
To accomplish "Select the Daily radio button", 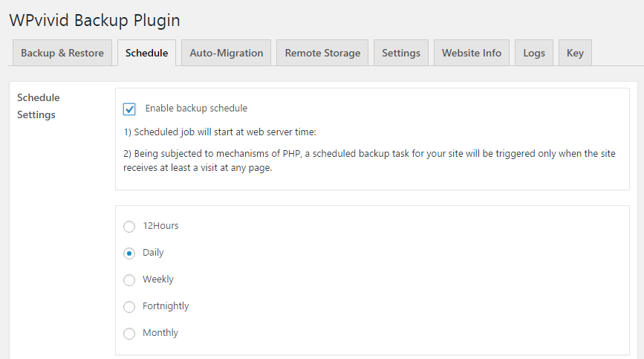I will (x=129, y=253).
